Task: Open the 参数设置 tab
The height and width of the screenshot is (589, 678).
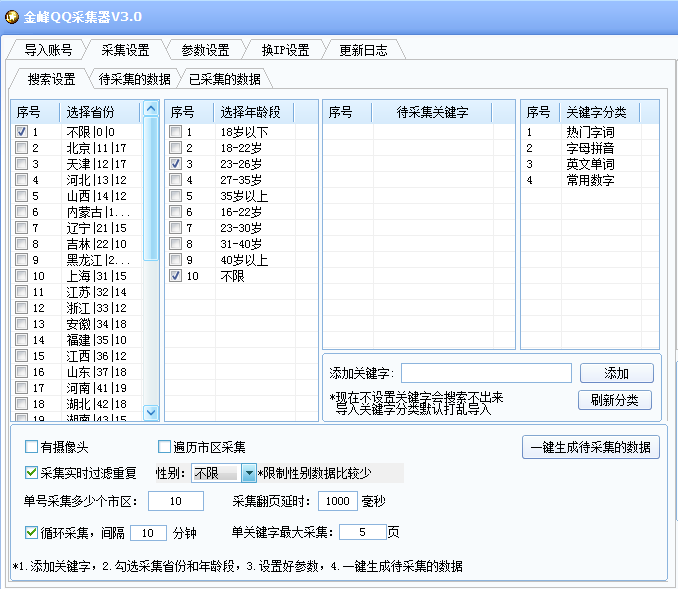Action: 205,50
